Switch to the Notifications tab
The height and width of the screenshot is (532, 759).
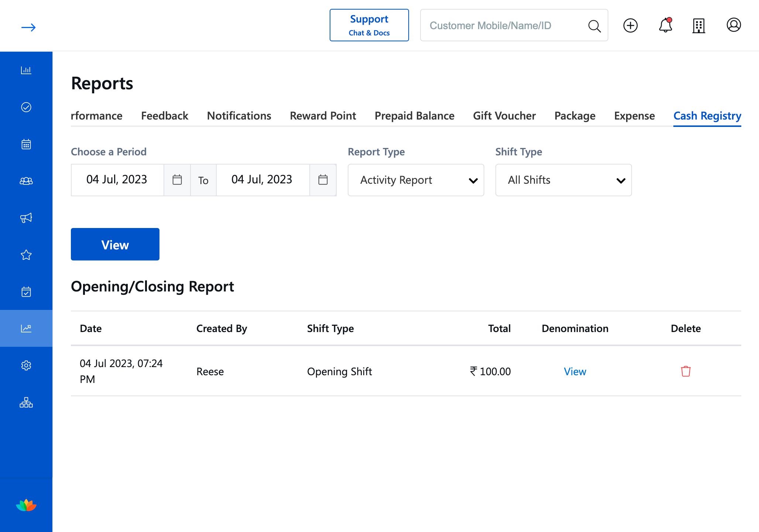coord(239,116)
